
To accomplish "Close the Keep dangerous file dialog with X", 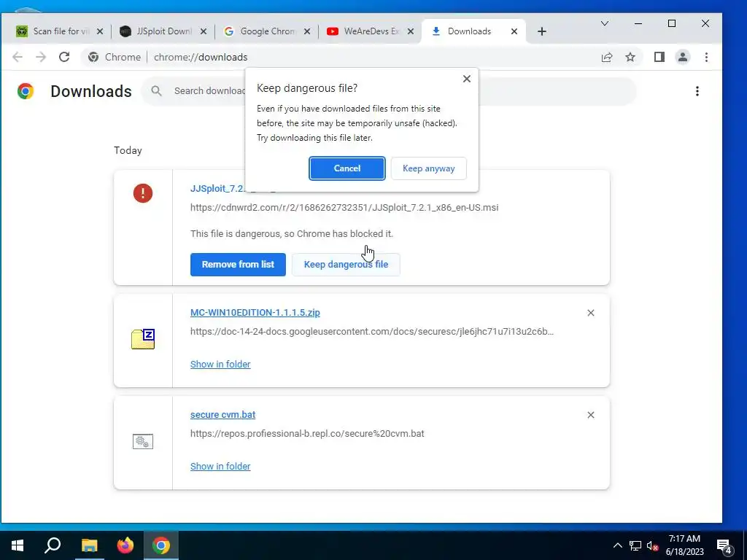I will pos(467,79).
